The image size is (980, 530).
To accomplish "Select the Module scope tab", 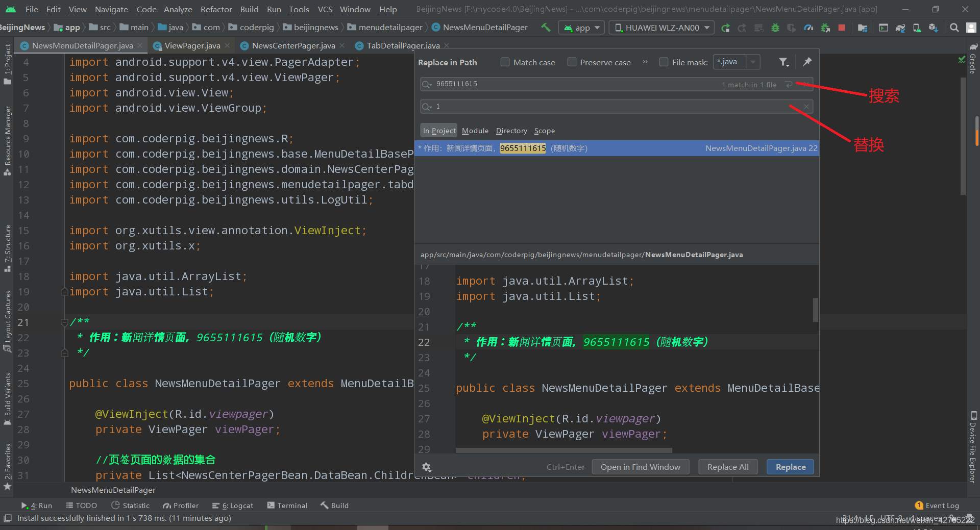I will [475, 131].
